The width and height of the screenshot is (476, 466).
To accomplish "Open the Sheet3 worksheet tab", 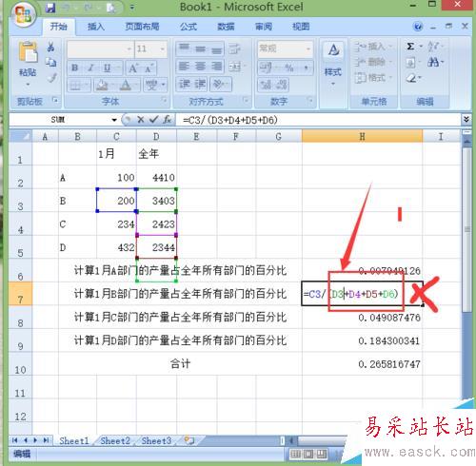I will pyautogui.click(x=156, y=440).
